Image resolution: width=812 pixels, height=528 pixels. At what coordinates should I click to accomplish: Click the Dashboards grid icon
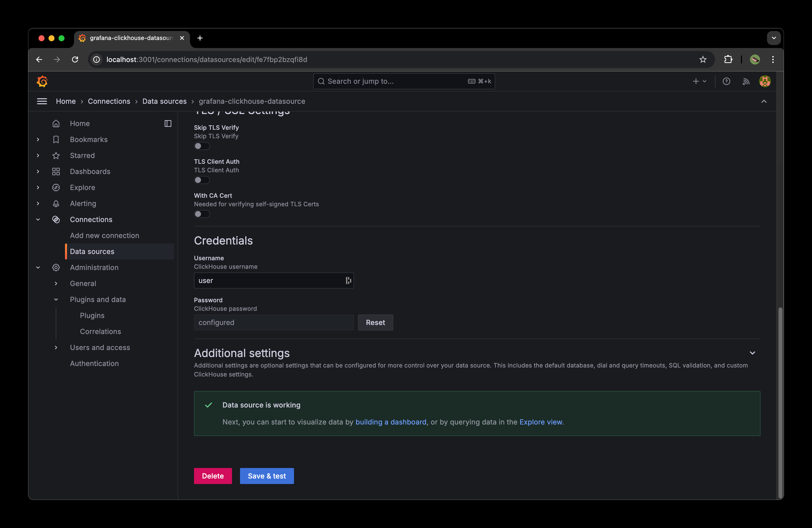[x=56, y=171]
